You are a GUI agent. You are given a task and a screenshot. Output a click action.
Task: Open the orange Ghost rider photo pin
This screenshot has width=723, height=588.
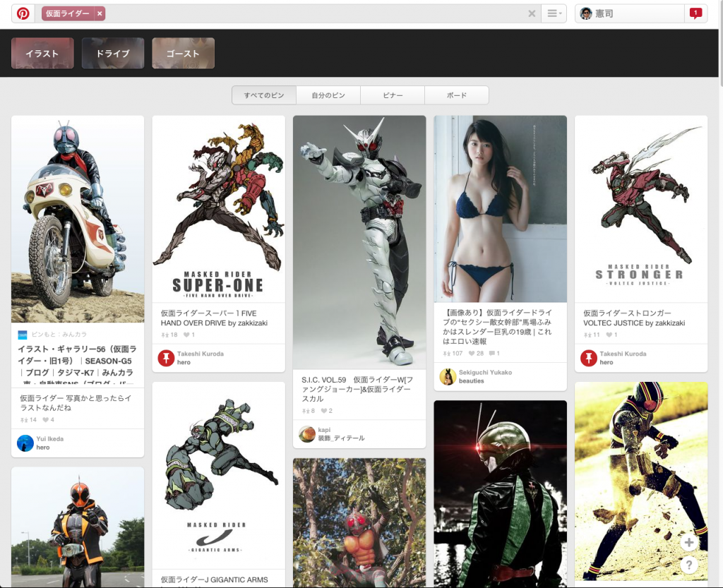click(78, 527)
